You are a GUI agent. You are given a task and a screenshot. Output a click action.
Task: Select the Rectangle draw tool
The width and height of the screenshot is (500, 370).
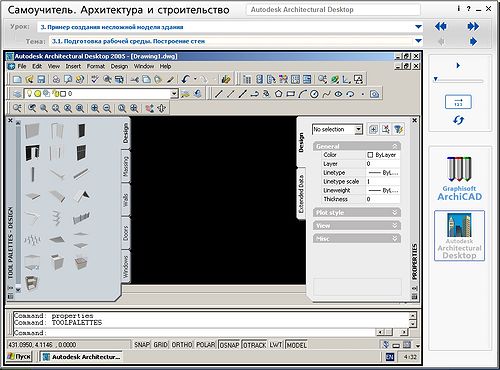click(x=290, y=94)
